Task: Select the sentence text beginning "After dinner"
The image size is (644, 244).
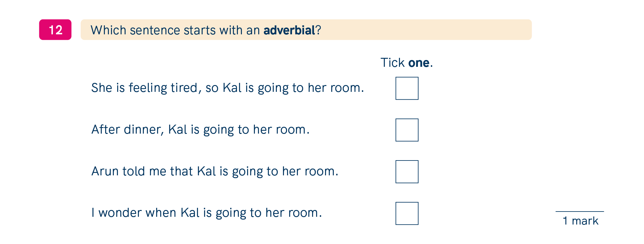Action: pyautogui.click(x=200, y=130)
